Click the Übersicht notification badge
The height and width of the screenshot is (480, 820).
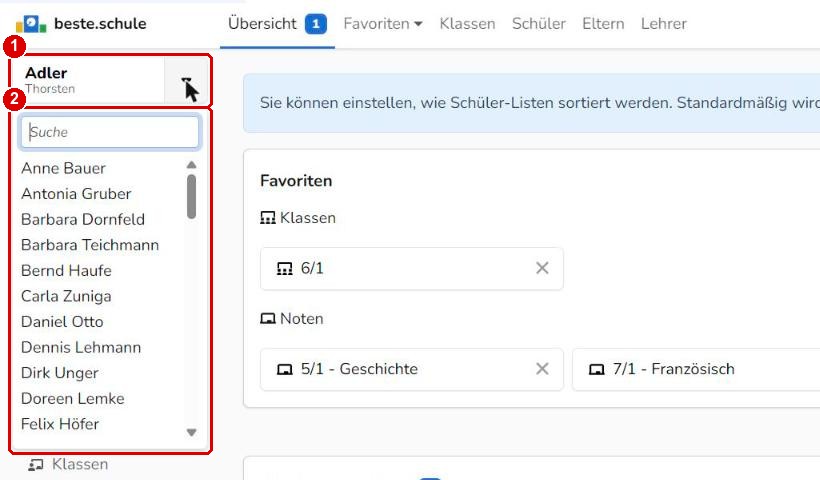pyautogui.click(x=316, y=24)
